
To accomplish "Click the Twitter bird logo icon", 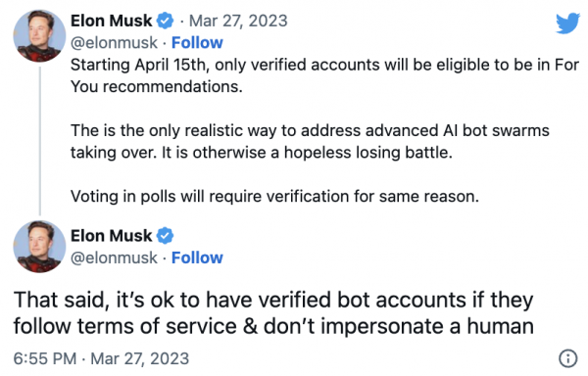I will click(567, 23).
